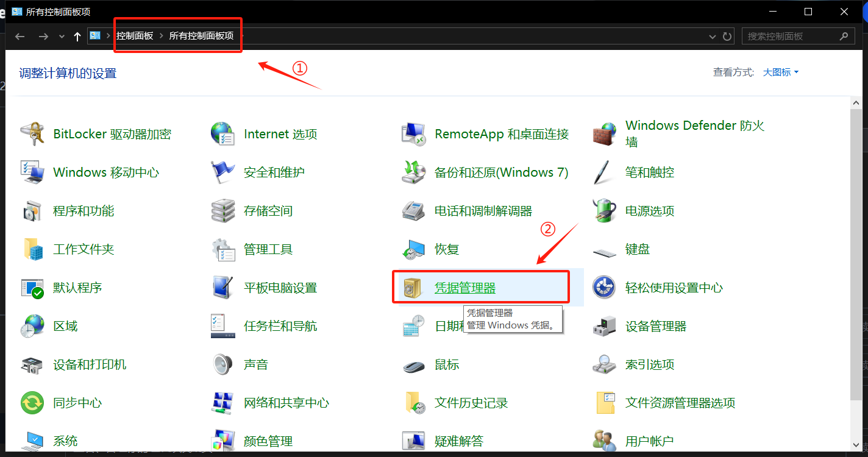Open the 设备管理器 icon
This screenshot has height=457, width=868.
(x=604, y=326)
